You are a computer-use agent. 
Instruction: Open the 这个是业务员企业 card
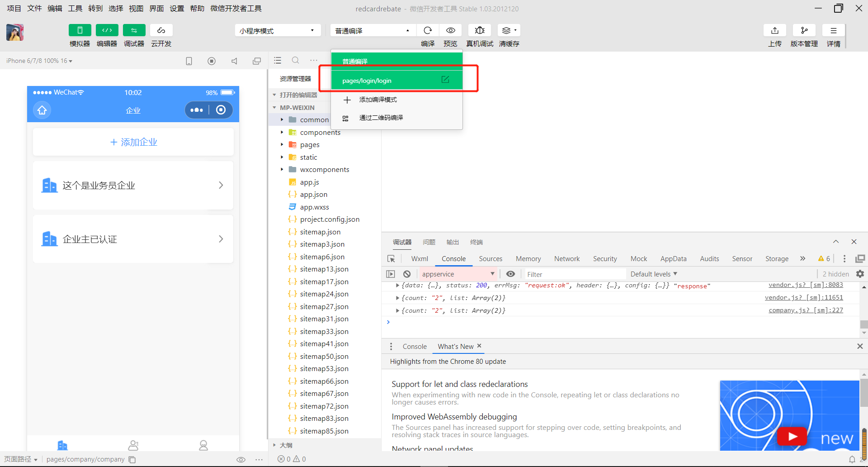click(x=133, y=185)
